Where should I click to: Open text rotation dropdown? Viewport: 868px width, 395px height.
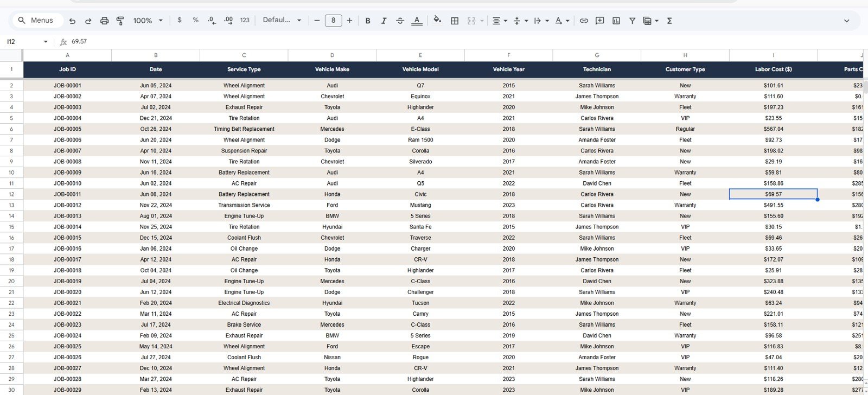pyautogui.click(x=562, y=21)
